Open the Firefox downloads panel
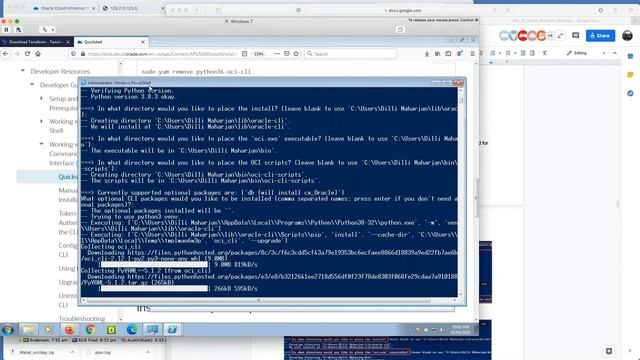Screen dimensions: 640x360 427,53
